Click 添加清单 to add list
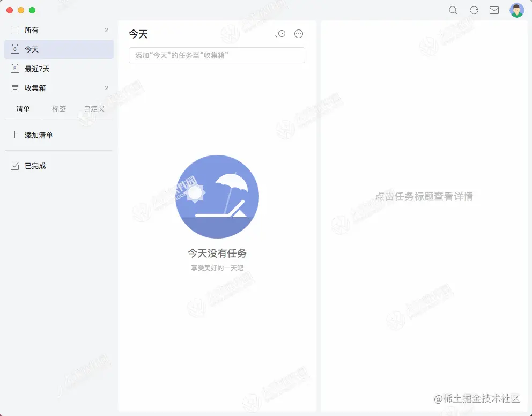The image size is (532, 416). (39, 135)
